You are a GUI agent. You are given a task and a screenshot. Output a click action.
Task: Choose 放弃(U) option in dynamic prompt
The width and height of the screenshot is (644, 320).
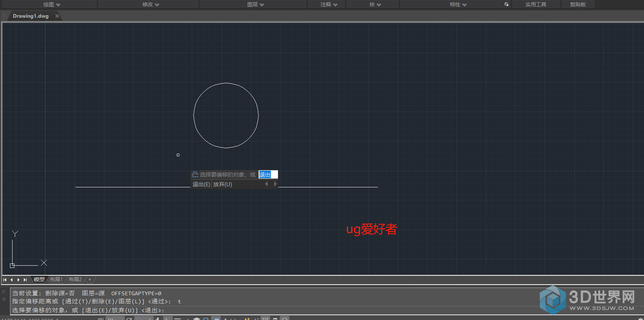point(223,184)
